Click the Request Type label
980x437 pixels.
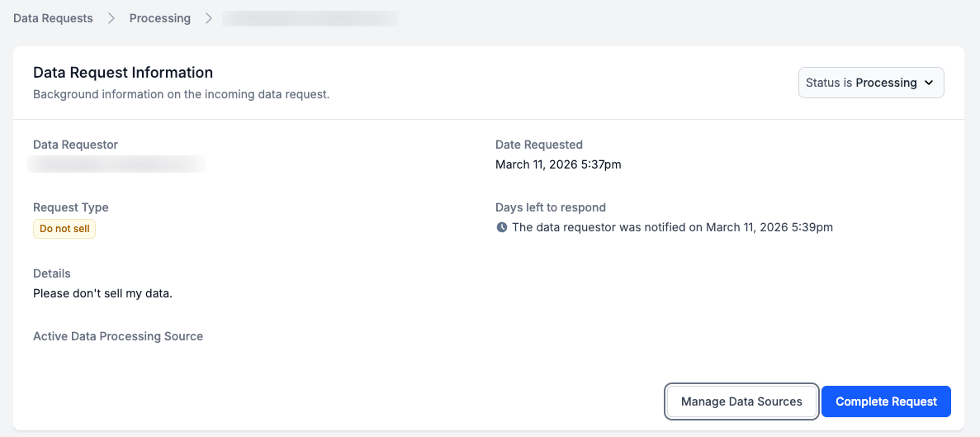(71, 207)
